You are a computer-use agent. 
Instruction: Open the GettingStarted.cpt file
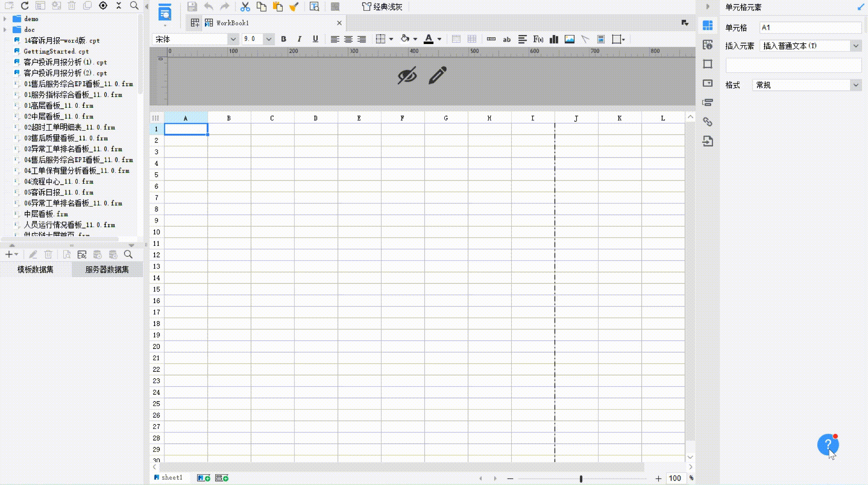pos(56,51)
